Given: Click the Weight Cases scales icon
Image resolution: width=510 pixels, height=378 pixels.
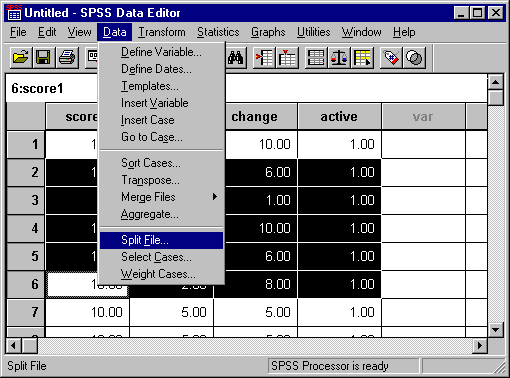Looking at the screenshot, I should click(339, 58).
